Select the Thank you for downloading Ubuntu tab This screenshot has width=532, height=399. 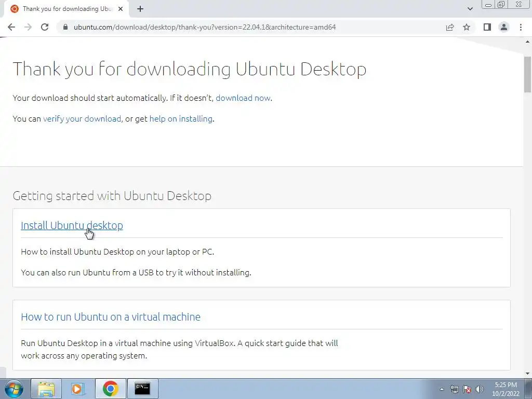pos(67,9)
